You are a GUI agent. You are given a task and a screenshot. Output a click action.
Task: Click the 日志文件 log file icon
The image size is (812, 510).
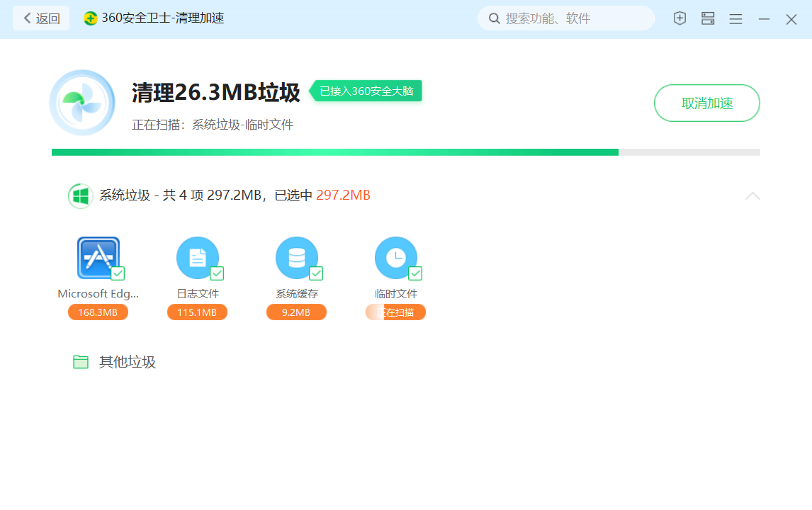[x=197, y=258]
